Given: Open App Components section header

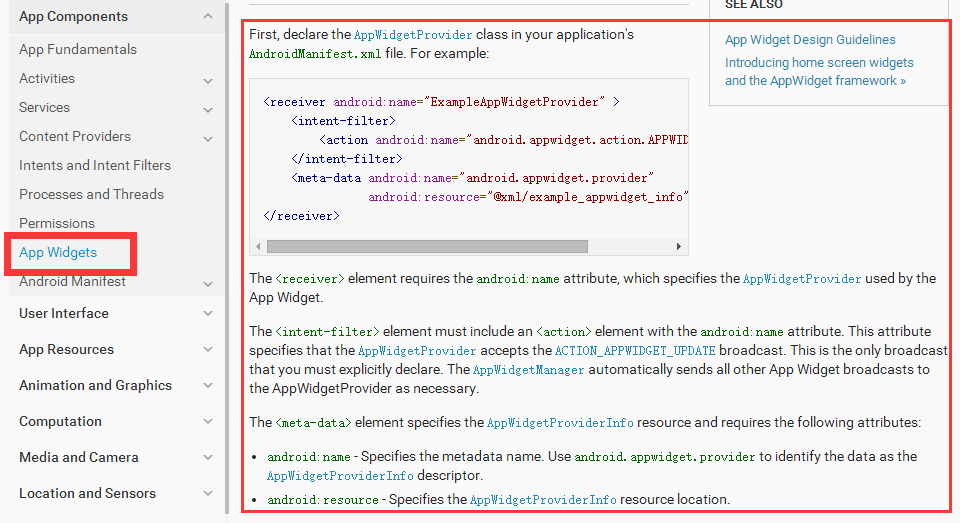Looking at the screenshot, I should [x=73, y=17].
